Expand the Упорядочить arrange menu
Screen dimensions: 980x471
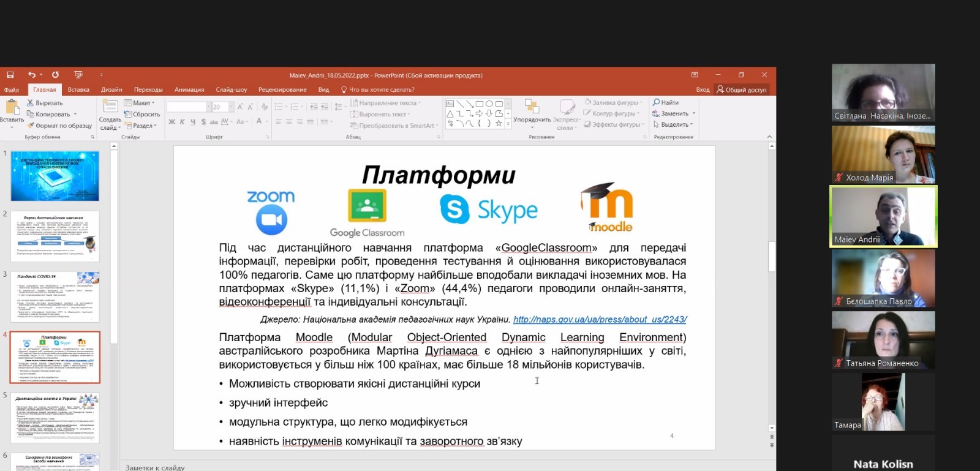[x=532, y=114]
